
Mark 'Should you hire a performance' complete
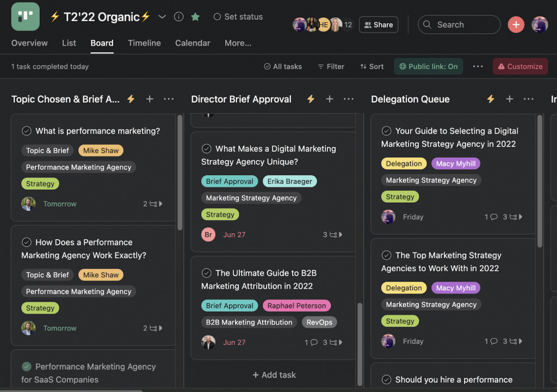pyautogui.click(x=387, y=379)
